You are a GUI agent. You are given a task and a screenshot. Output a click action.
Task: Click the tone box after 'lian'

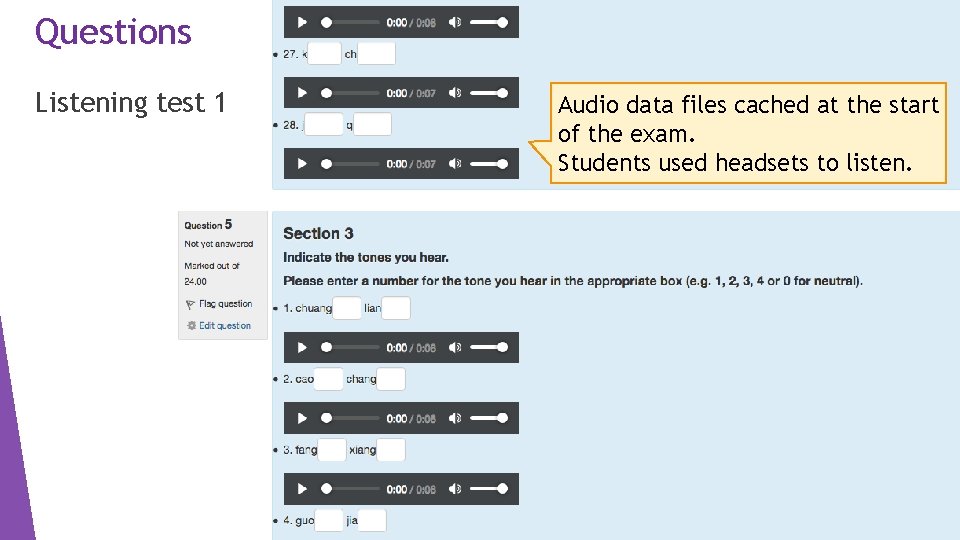pos(396,308)
